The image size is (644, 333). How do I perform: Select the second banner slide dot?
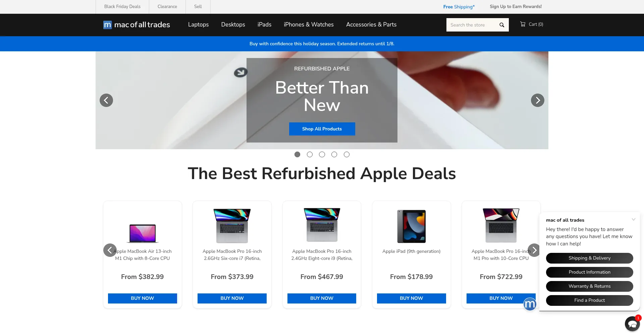tap(310, 155)
